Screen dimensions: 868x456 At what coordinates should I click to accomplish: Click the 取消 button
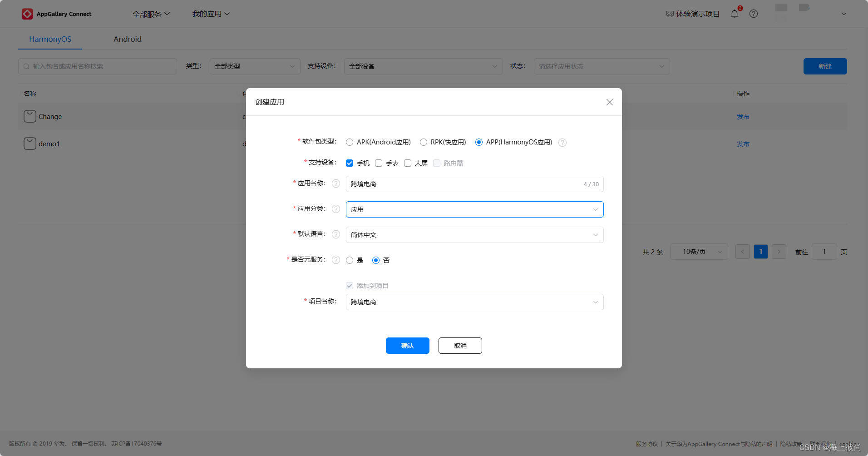(x=460, y=346)
